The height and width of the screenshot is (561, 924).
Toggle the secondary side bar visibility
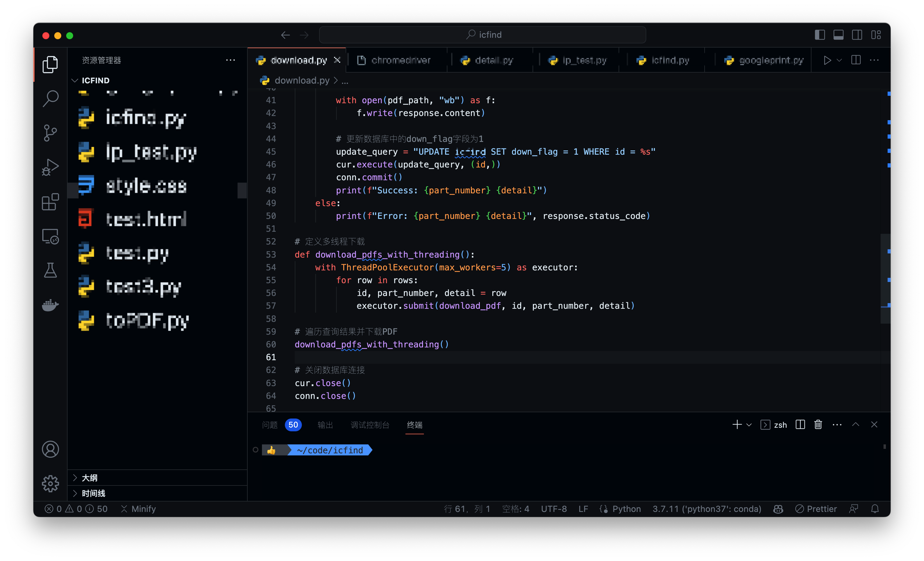[x=857, y=35]
